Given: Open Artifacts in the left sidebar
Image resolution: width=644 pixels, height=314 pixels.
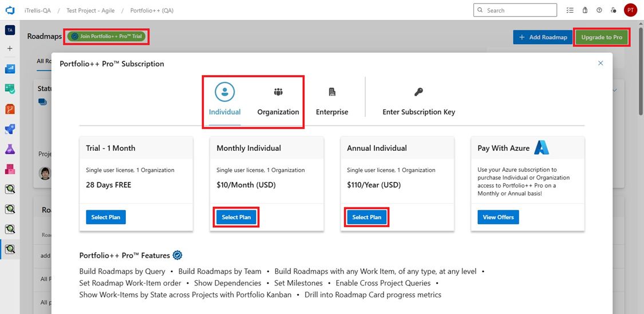Looking at the screenshot, I should click(x=10, y=169).
